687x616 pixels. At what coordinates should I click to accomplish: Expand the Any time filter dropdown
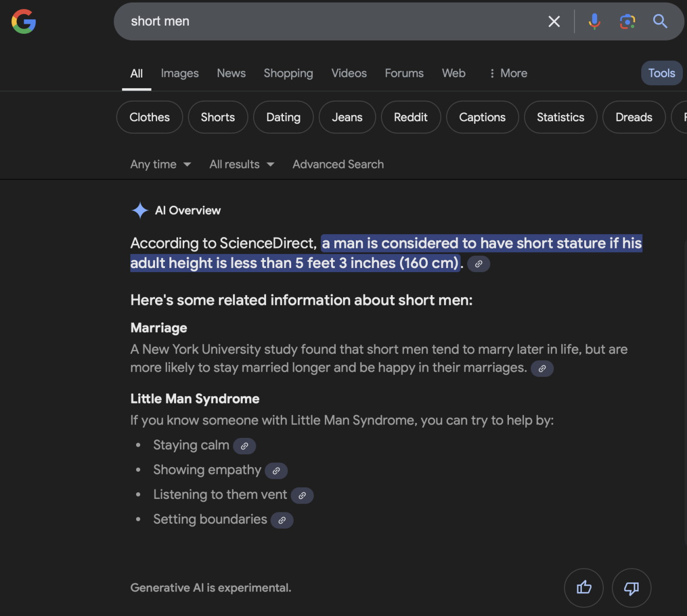coord(161,164)
